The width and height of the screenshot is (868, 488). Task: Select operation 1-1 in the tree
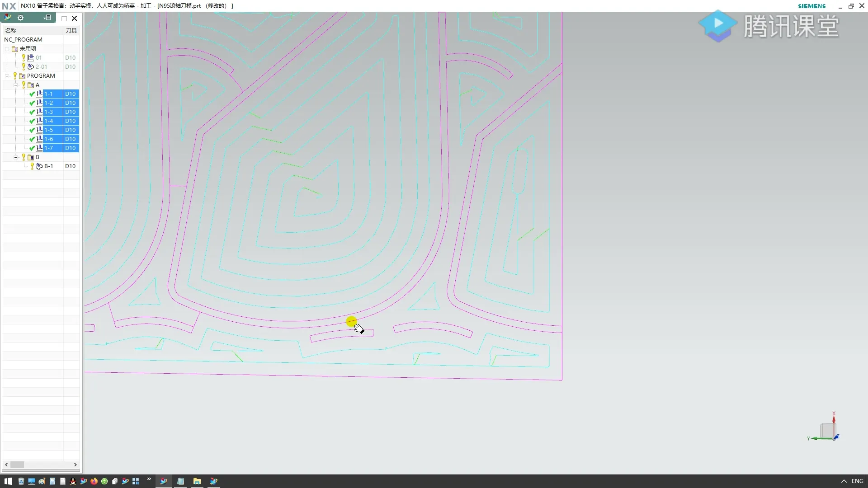click(48, 94)
